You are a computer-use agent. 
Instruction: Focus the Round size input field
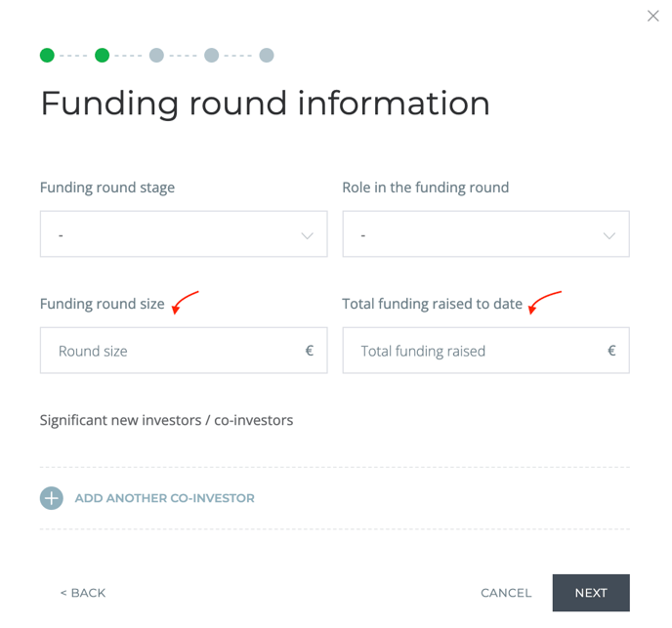tap(184, 351)
